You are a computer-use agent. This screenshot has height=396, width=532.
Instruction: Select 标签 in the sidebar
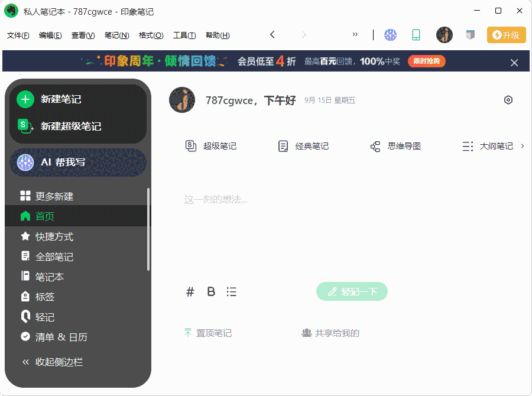click(44, 296)
